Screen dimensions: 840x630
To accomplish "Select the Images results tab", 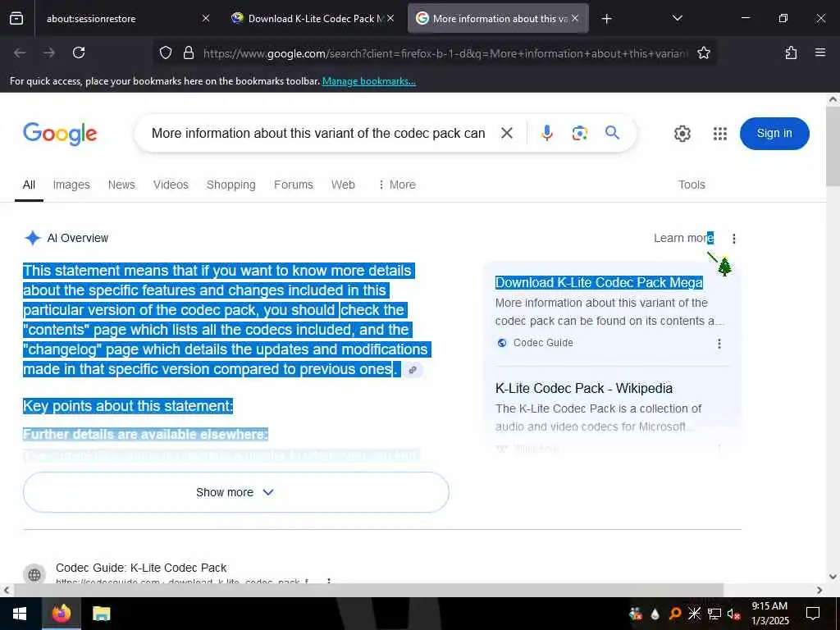I will (71, 185).
